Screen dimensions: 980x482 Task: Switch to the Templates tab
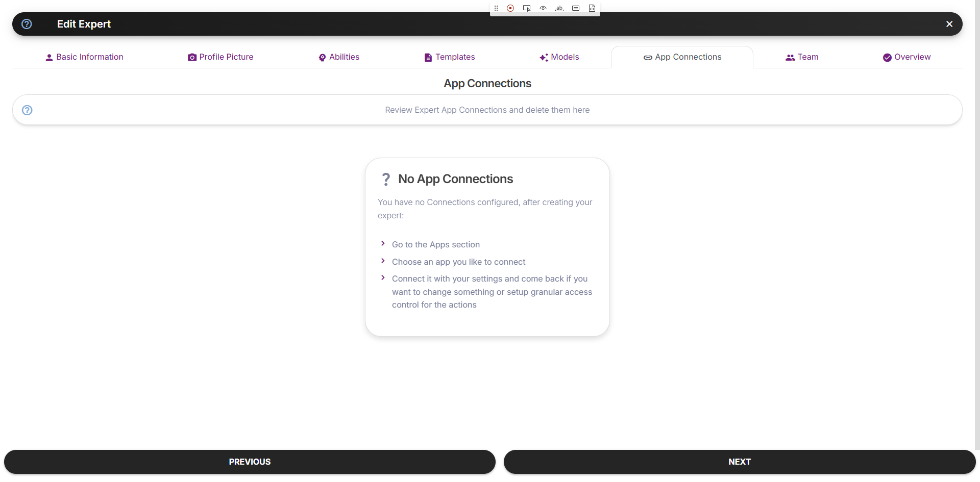pyautogui.click(x=449, y=57)
